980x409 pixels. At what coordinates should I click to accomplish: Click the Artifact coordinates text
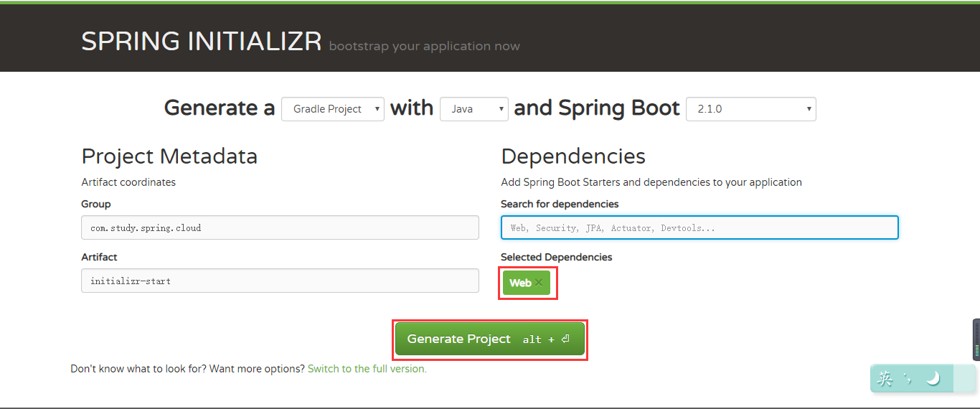pos(128,182)
